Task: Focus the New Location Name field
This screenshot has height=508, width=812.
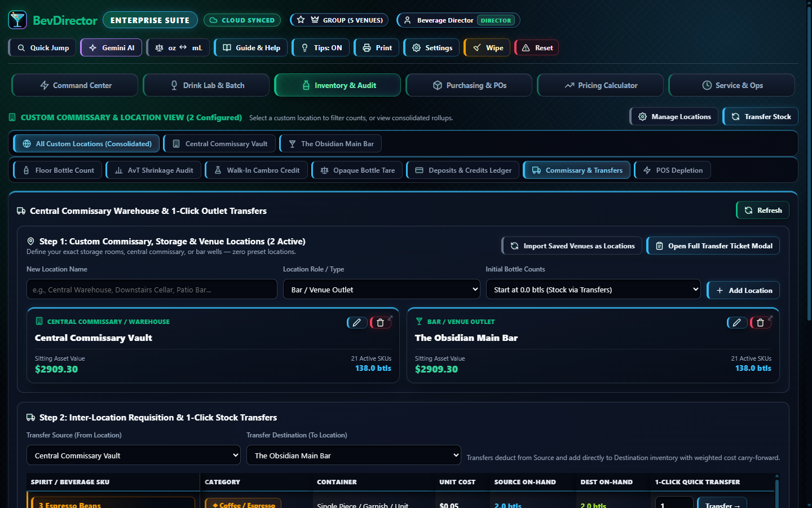Action: click(152, 289)
